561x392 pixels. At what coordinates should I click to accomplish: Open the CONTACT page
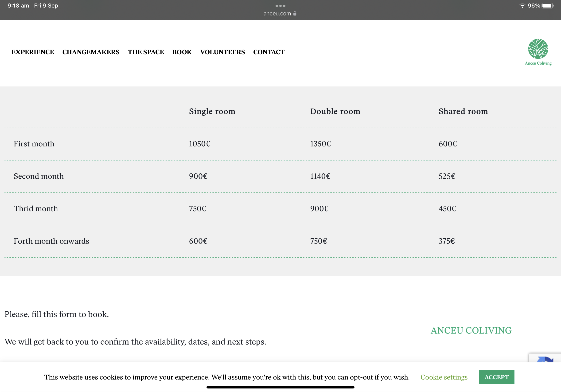[x=269, y=52]
